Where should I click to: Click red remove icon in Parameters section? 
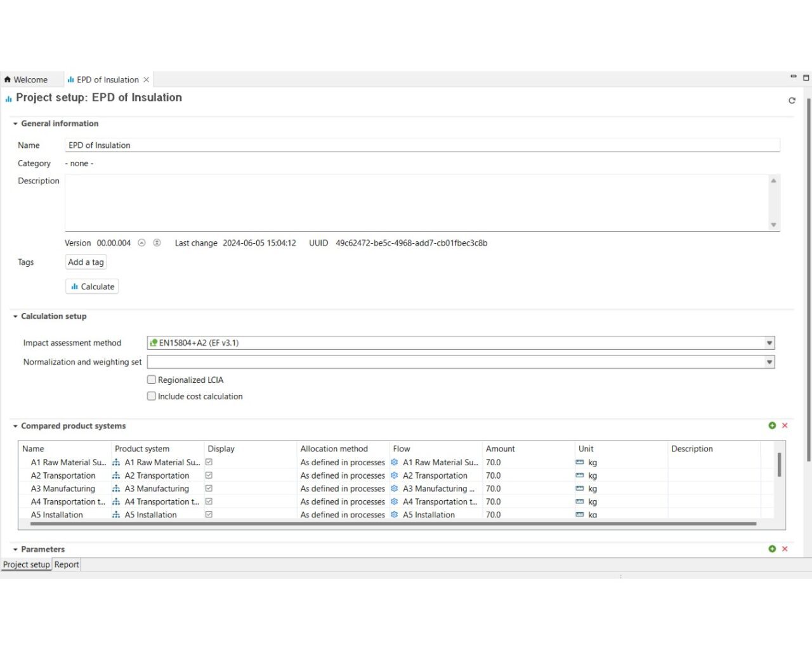pyautogui.click(x=785, y=548)
